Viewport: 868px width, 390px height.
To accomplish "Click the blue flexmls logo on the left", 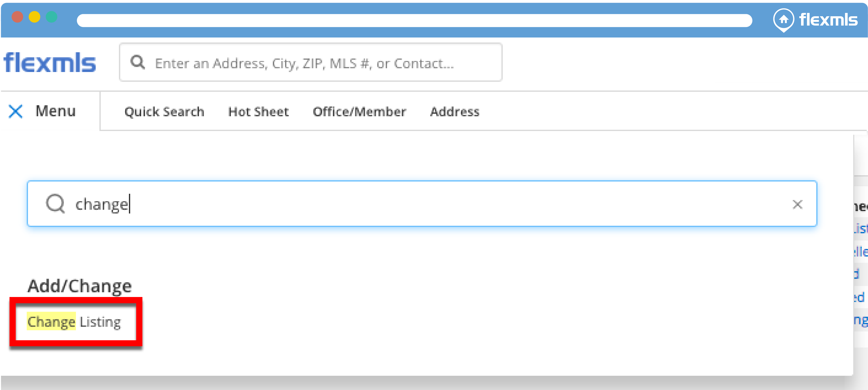I will (50, 62).
